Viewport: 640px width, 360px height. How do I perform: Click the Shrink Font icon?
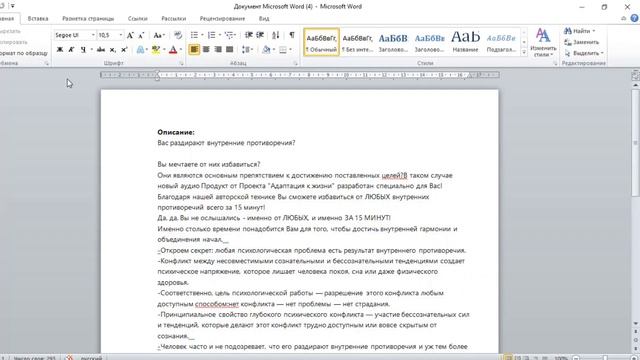tap(141, 35)
